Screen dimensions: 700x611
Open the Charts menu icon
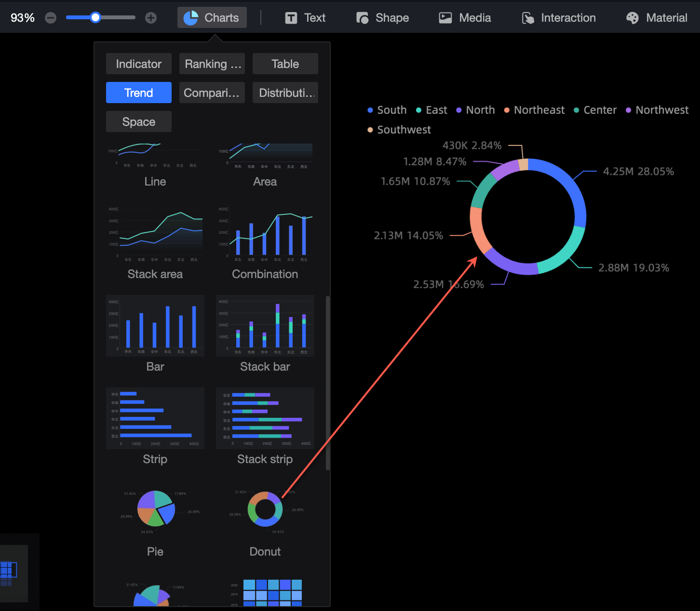tap(191, 18)
